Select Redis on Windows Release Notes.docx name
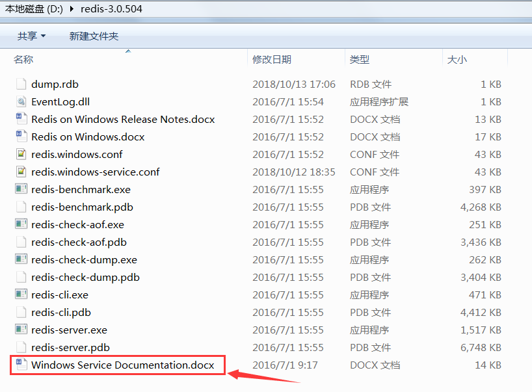 pyautogui.click(x=123, y=120)
